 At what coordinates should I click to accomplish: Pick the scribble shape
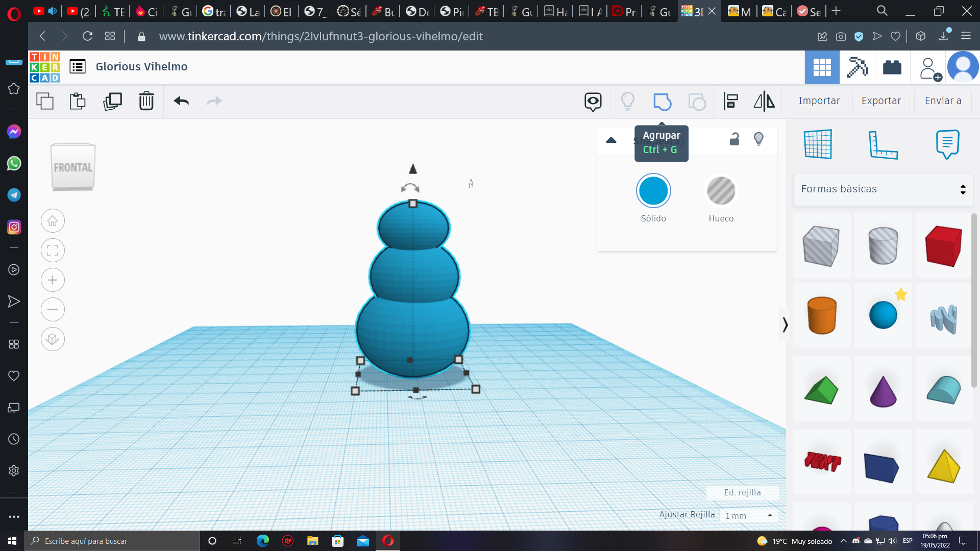pos(943,319)
